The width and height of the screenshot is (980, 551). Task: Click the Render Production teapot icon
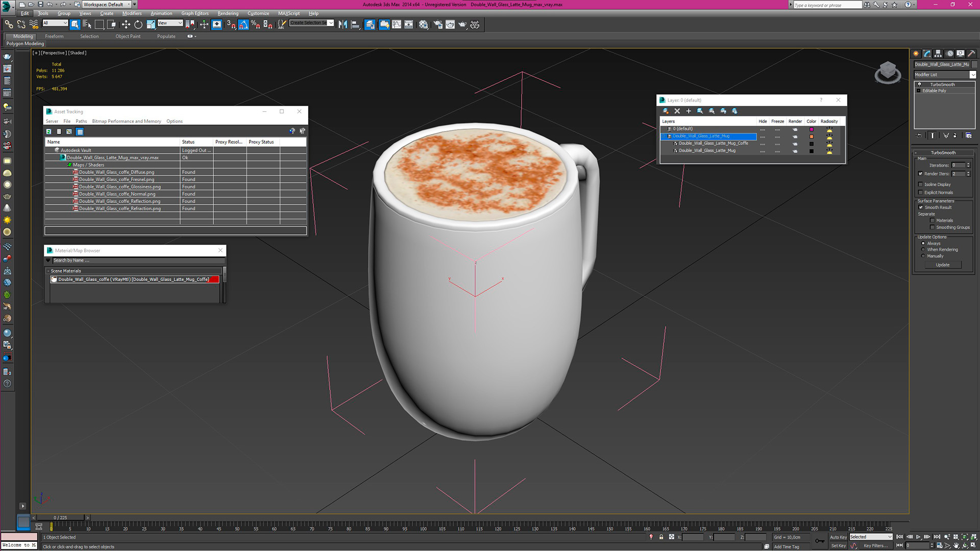(462, 24)
